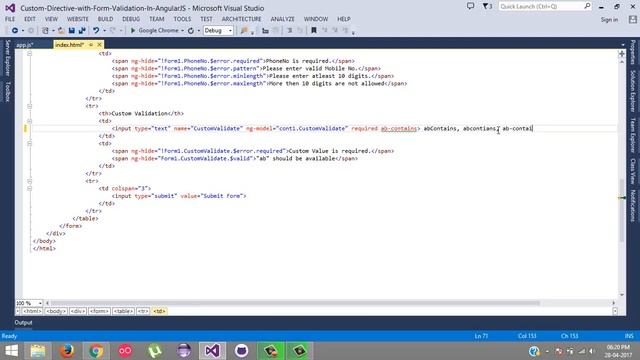Click the toolbar icon right of Find in Files
This screenshot has width=640, height=360.
click(265, 31)
